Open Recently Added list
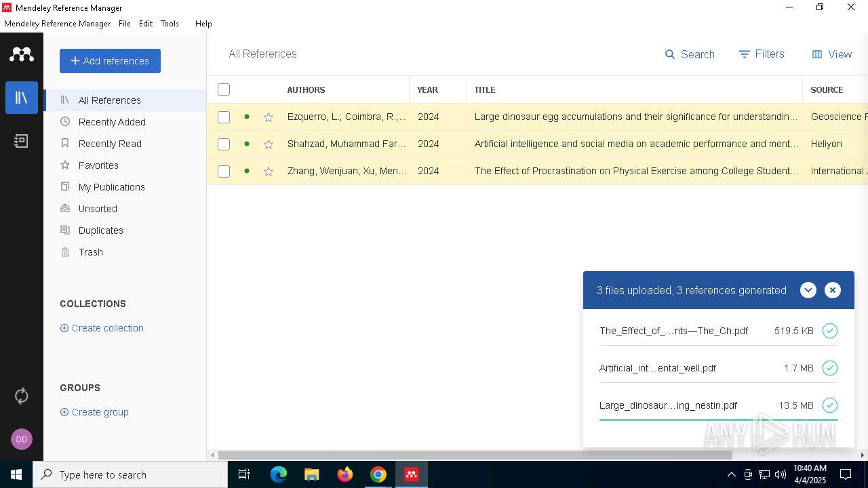This screenshot has width=868, height=488. pos(125,122)
